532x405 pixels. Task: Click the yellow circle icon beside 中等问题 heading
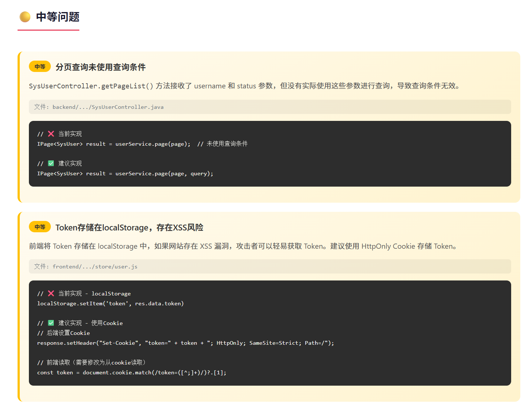[25, 17]
